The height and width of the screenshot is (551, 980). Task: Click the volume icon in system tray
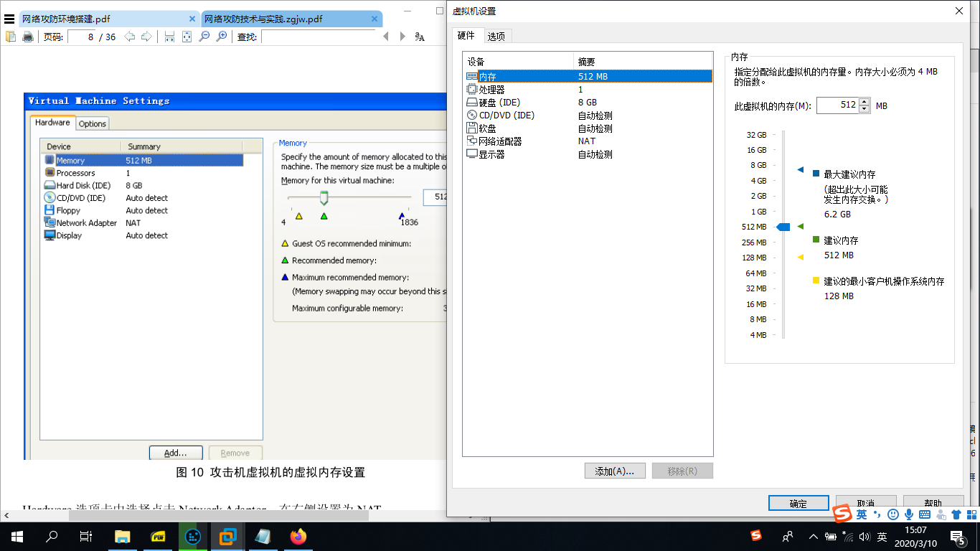864,537
